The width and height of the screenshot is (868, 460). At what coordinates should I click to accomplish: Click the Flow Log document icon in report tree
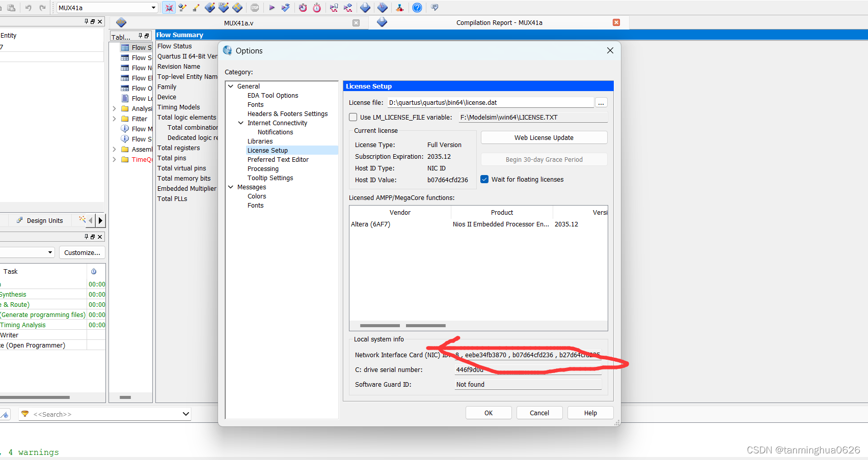pos(125,98)
